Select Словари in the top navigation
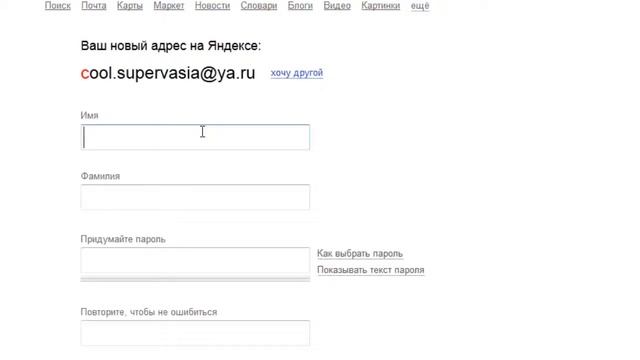The height and width of the screenshot is (360, 640). pos(259,6)
